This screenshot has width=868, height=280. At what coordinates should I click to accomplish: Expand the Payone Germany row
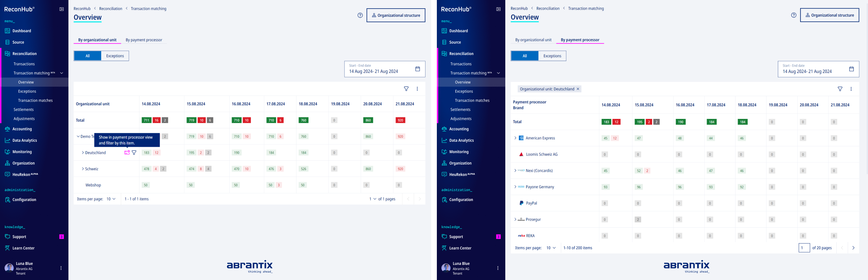(515, 187)
